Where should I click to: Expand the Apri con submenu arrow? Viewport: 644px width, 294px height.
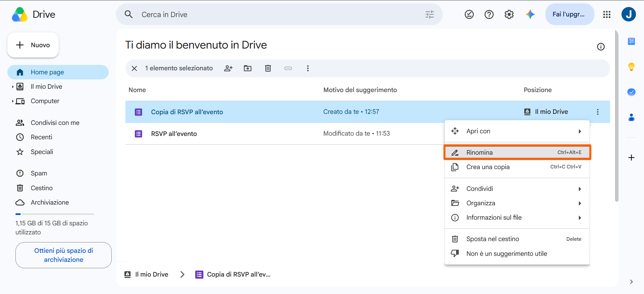point(580,131)
